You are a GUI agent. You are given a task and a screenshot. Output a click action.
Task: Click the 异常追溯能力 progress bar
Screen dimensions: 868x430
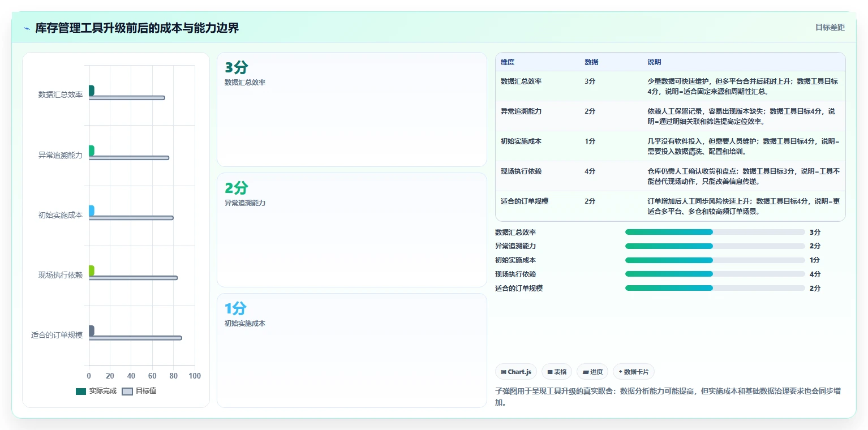tap(715, 246)
